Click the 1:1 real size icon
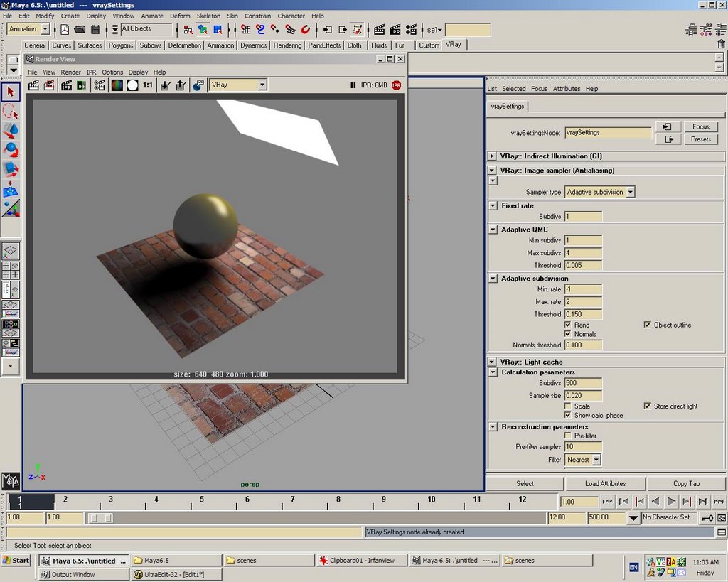The width and height of the screenshot is (728, 582). tap(148, 85)
